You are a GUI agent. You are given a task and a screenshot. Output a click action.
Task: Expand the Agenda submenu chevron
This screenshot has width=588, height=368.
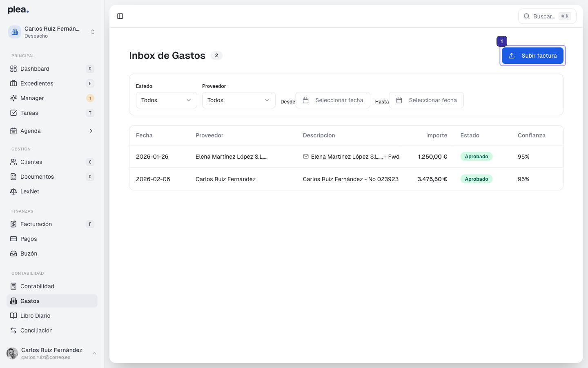[91, 131]
